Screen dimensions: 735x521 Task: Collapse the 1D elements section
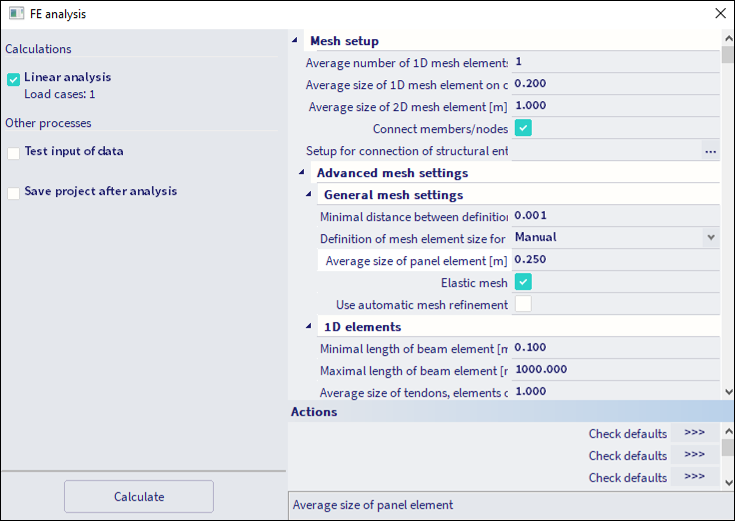click(308, 327)
